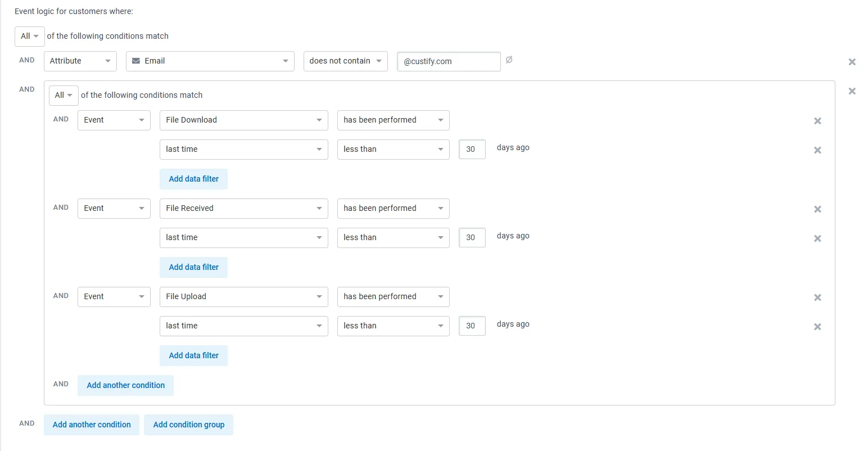This screenshot has height=451, width=868.
Task: Edit the 30 days field for File Received
Action: [472, 238]
